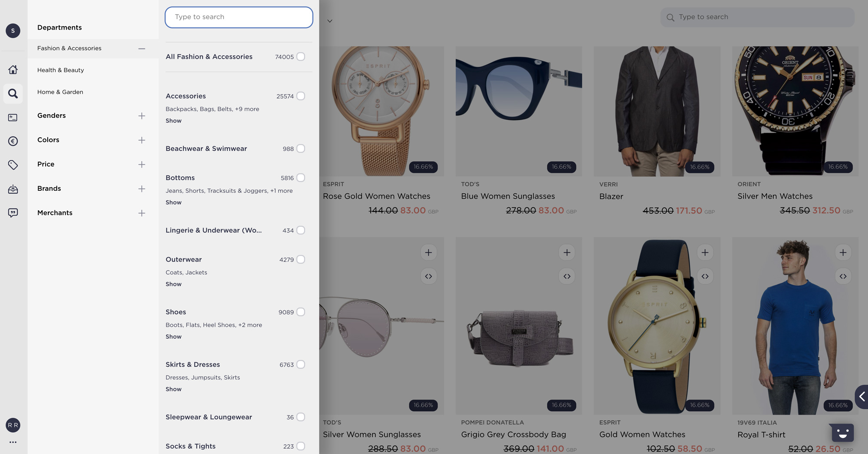Click embed code icon on Silver Women Sunglasses
Screen dimensions: 868x454
point(428,276)
